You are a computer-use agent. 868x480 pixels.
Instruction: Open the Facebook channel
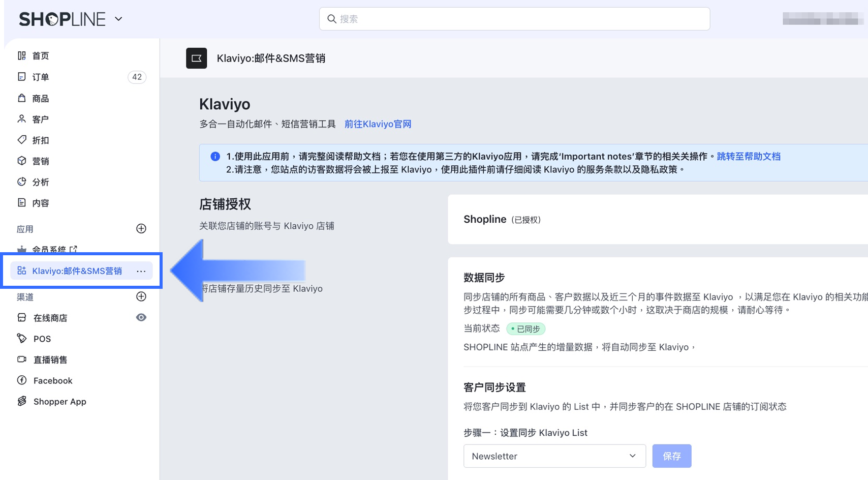coord(53,381)
